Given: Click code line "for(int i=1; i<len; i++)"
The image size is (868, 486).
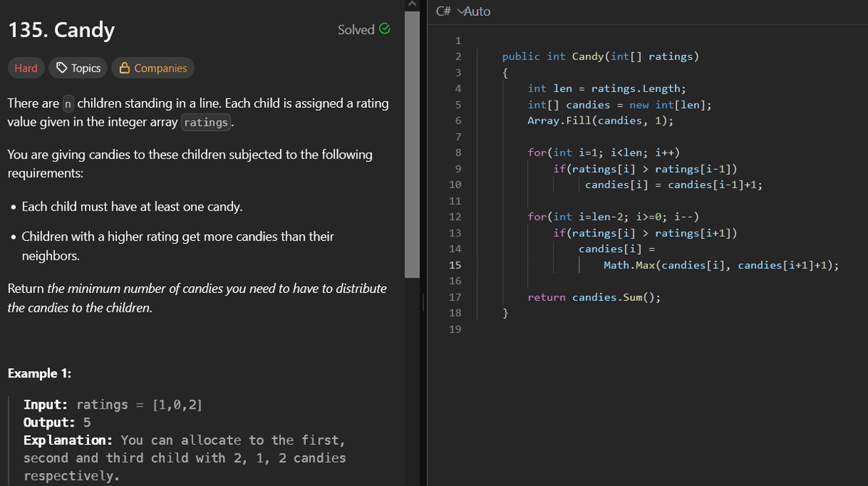Looking at the screenshot, I should [604, 153].
